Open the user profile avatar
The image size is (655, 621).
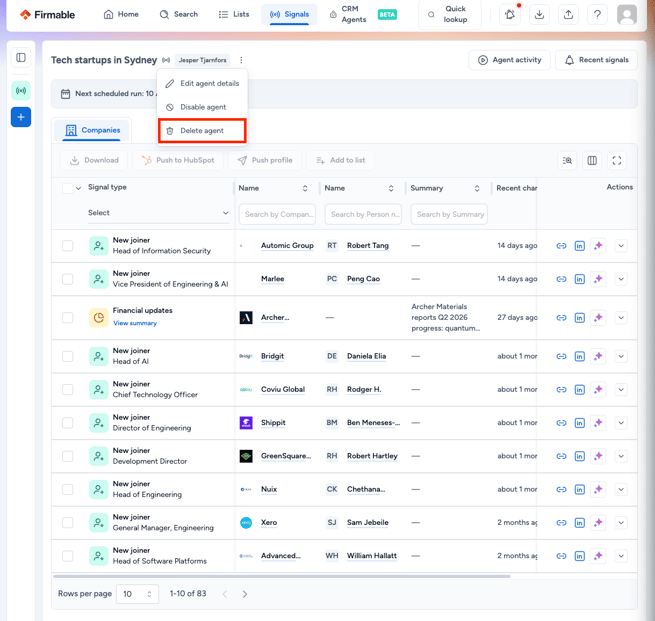(x=627, y=15)
